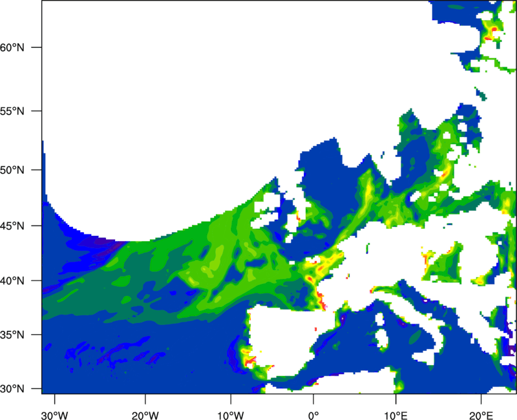Screen dimensions: 517x420
Task: Click the 0° longitude label
Action: (313, 415)
